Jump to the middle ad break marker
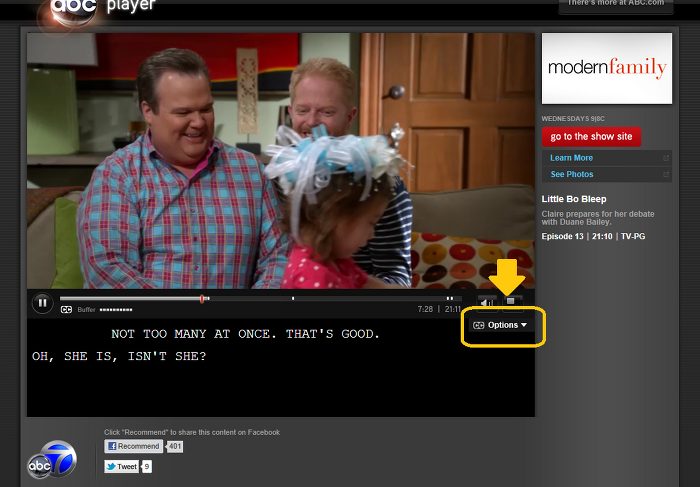The image size is (700, 487). [x=293, y=298]
